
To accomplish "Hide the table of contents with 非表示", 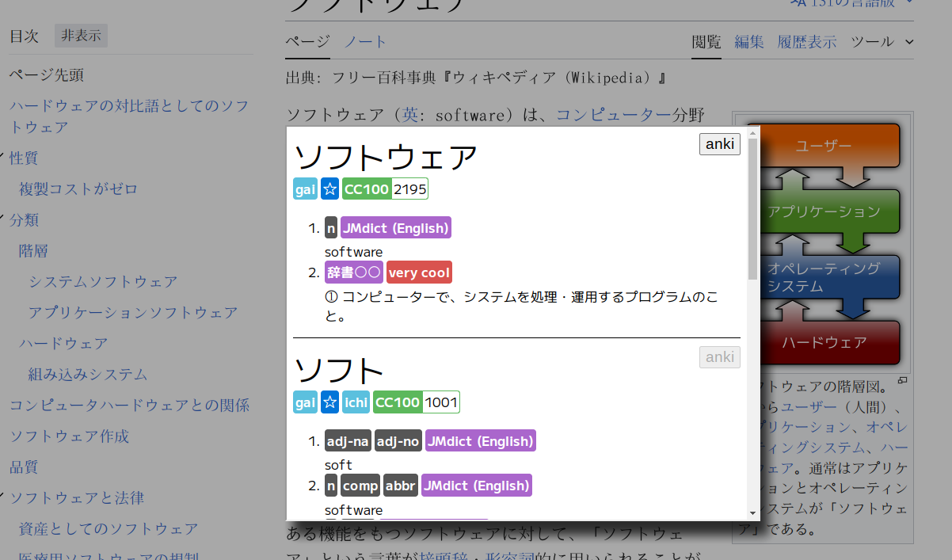I will (81, 36).
